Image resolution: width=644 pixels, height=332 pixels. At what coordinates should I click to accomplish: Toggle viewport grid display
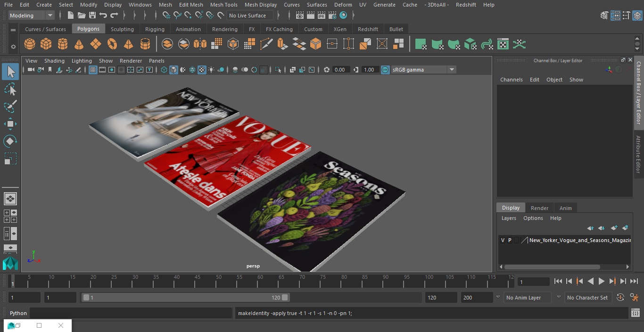[x=93, y=70]
